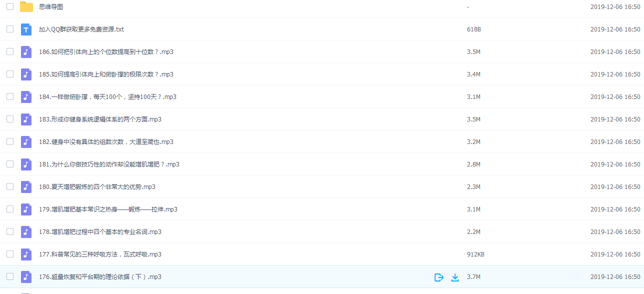Click the music icon of file 177 mp3
Image resolution: width=644 pixels, height=294 pixels.
[x=26, y=254]
